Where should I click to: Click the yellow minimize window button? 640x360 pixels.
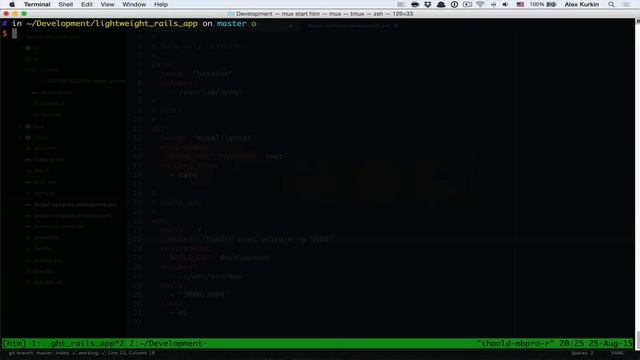pyautogui.click(x=15, y=14)
